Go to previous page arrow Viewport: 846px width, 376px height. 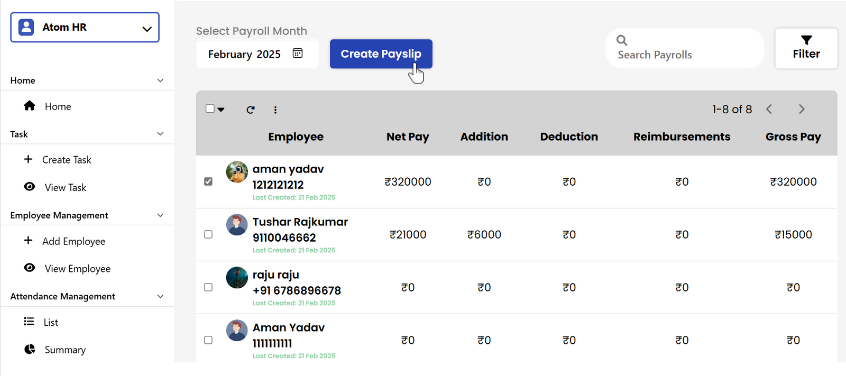(x=769, y=109)
